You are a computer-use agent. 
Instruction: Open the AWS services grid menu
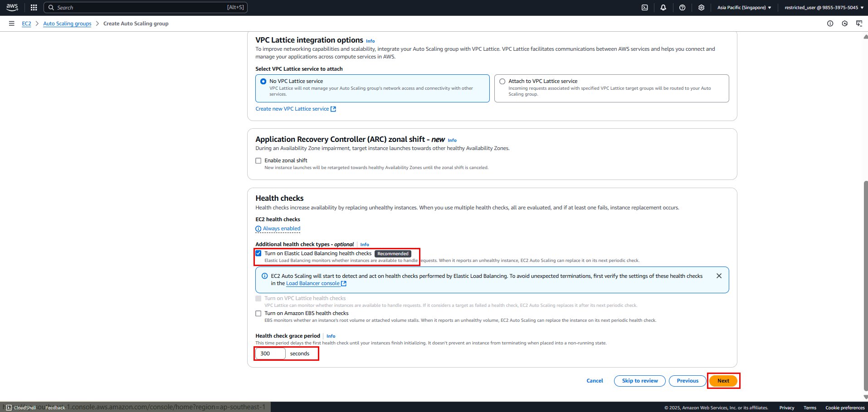click(34, 8)
